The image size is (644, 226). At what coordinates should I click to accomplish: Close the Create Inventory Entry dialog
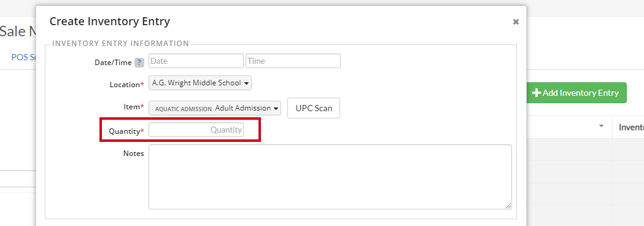[x=516, y=21]
